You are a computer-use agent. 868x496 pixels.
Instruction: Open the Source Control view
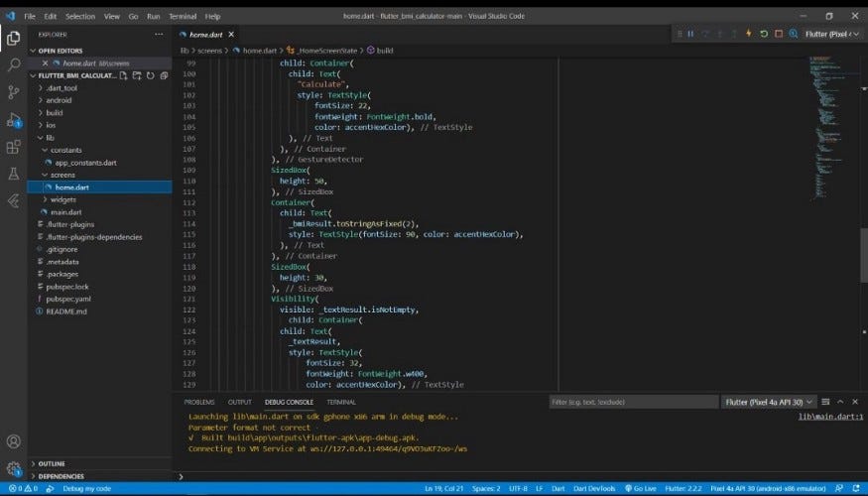point(13,92)
